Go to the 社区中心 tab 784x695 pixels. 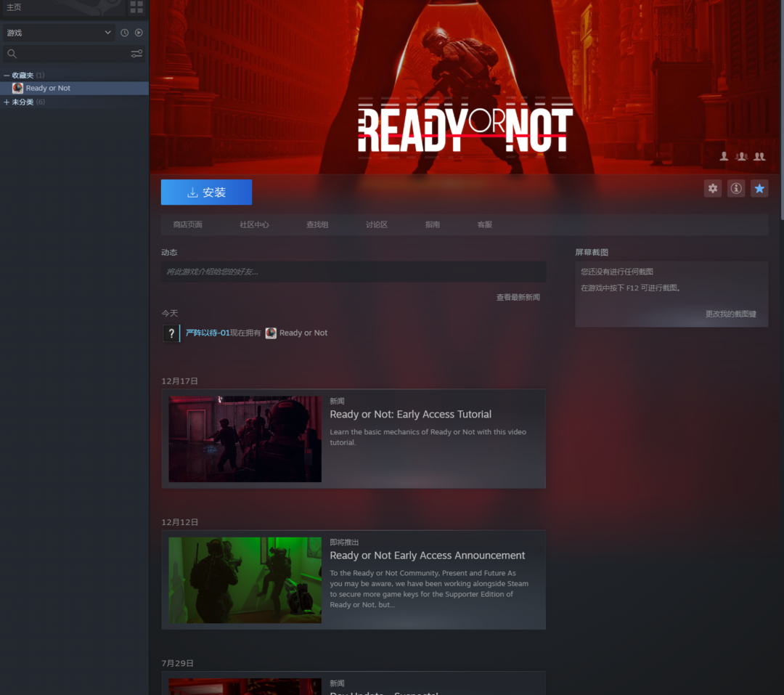point(254,225)
